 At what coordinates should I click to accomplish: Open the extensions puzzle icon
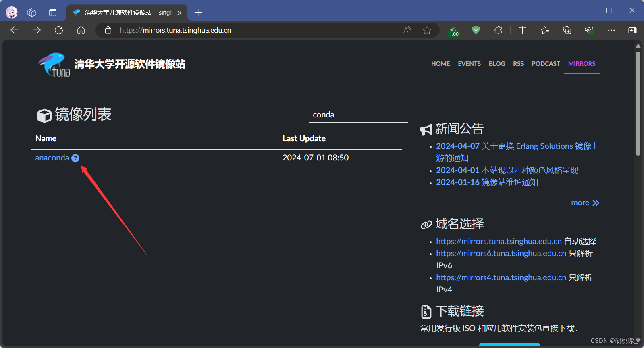(498, 30)
